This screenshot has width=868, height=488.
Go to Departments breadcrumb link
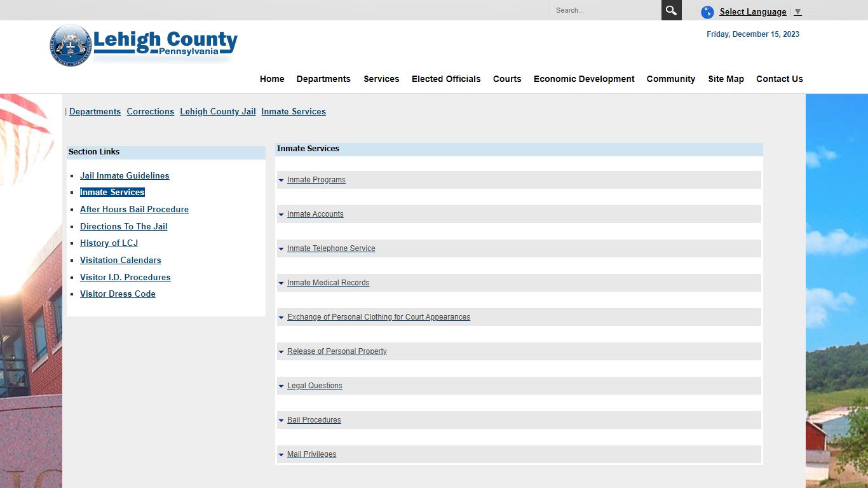95,111
